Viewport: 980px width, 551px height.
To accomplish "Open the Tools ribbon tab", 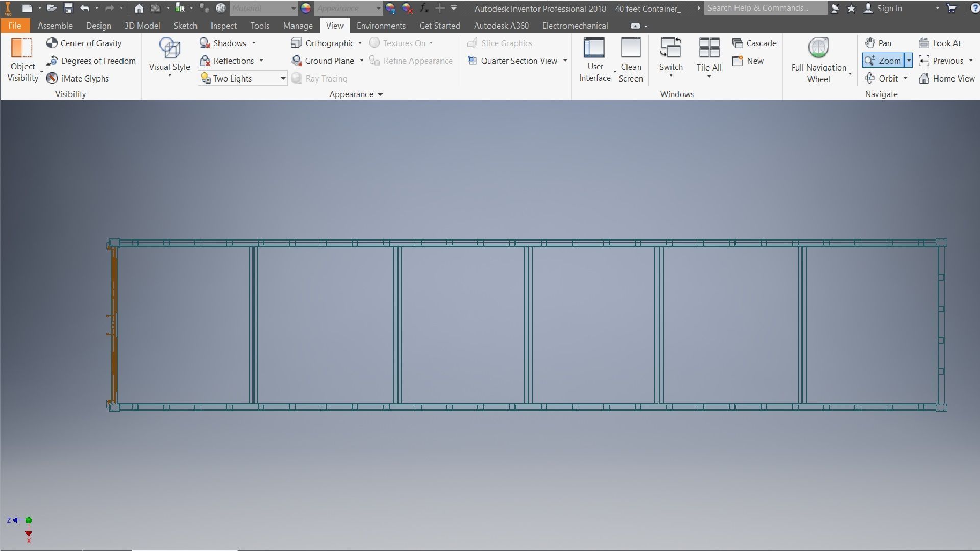I will tap(260, 26).
